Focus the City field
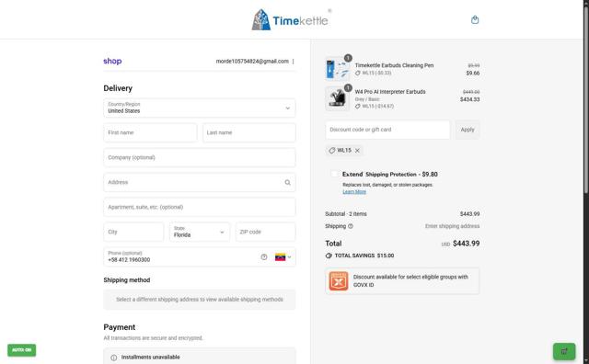Image resolution: width=589 pixels, height=364 pixels. tap(133, 232)
